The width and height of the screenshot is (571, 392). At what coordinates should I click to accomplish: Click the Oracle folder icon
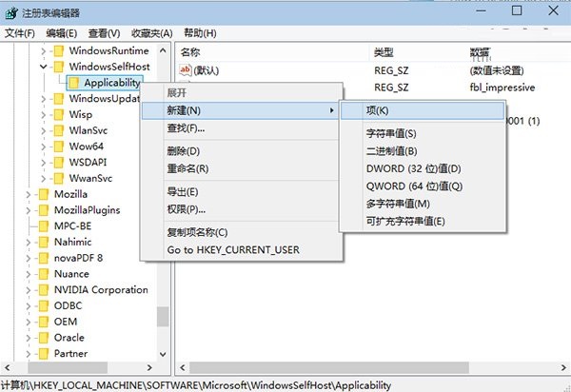click(44, 338)
